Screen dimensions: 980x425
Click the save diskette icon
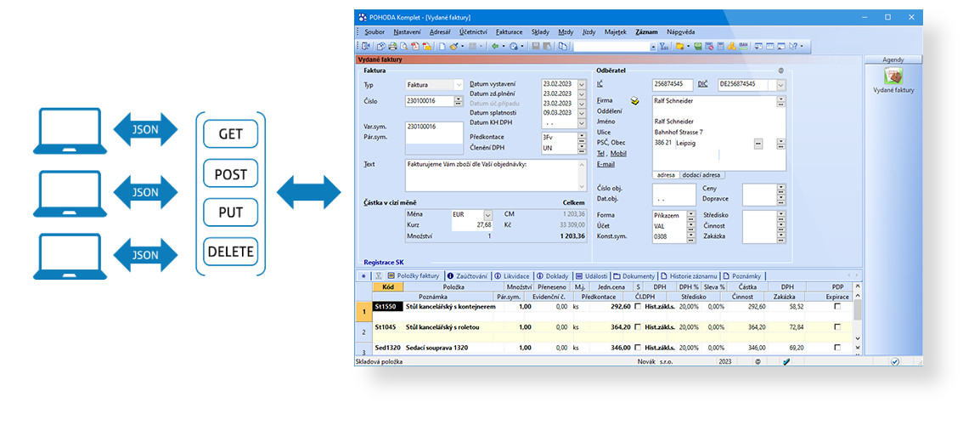coord(536,46)
